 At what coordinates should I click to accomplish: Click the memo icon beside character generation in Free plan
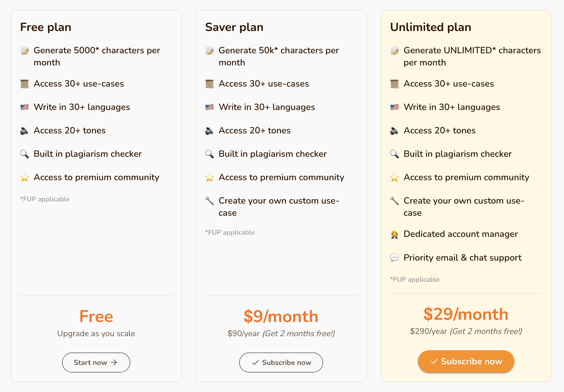click(24, 51)
